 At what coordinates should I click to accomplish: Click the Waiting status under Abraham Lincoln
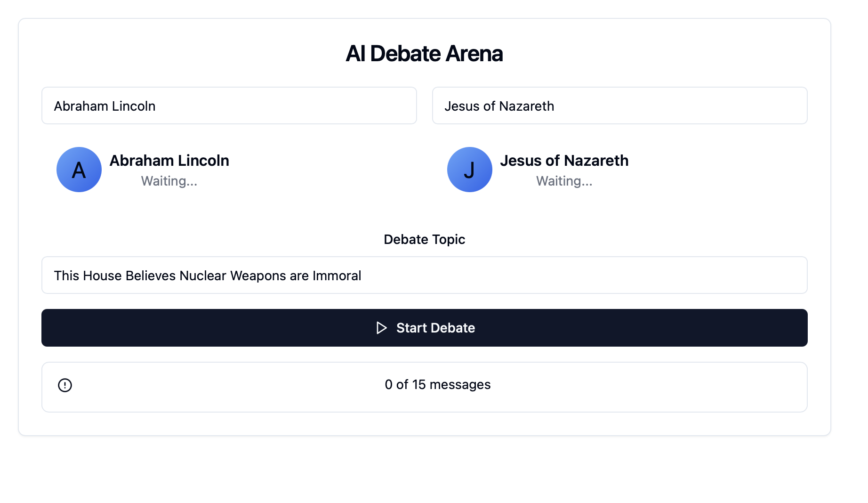coord(169,181)
